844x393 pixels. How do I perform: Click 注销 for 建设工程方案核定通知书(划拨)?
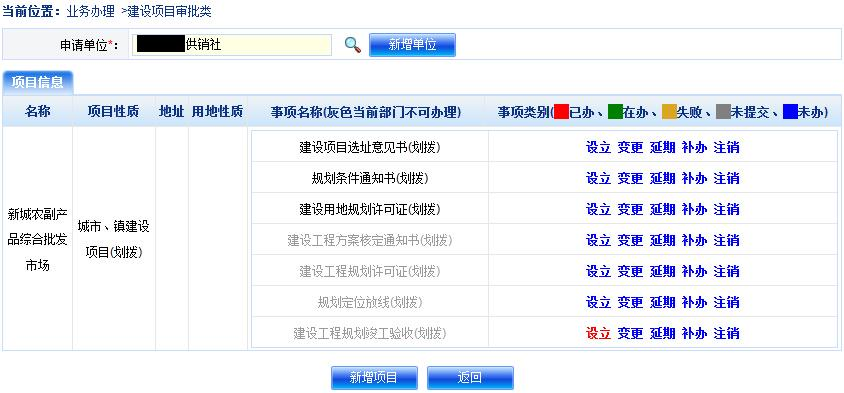click(726, 240)
